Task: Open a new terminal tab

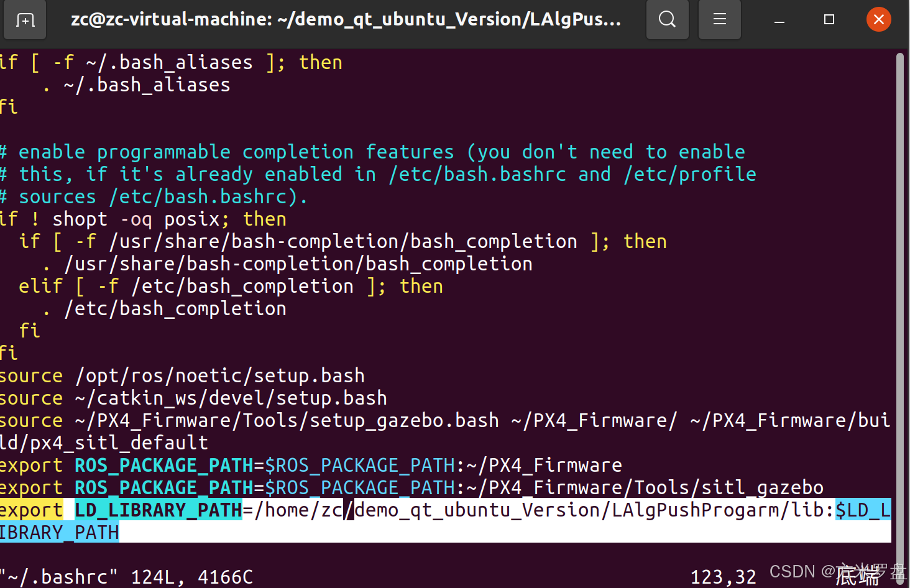Action: [x=24, y=19]
